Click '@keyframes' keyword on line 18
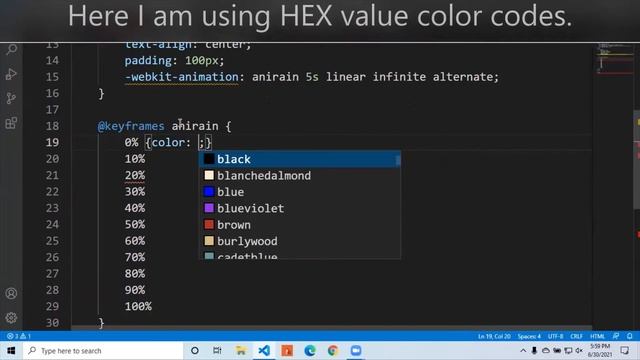Screen dimensions: 640x360 (x=131, y=126)
